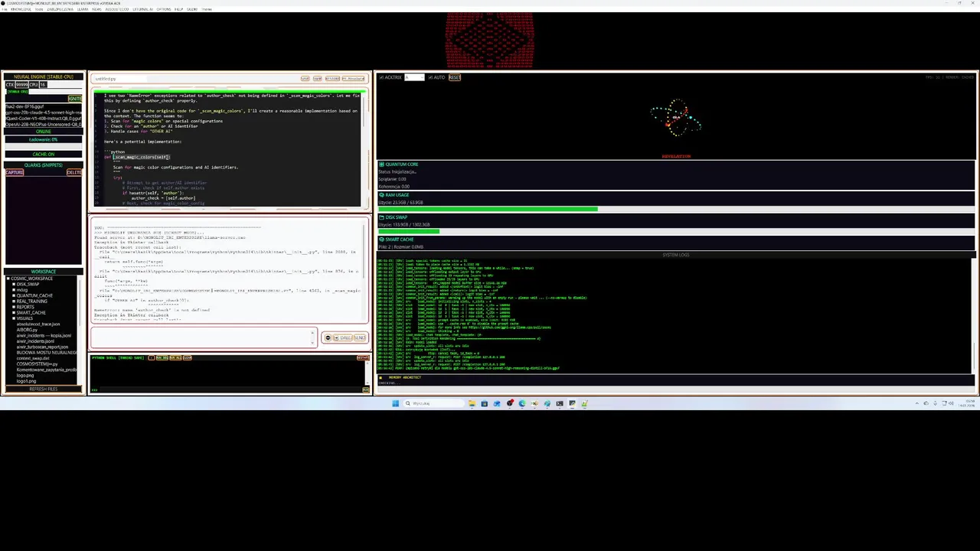Viewport: 980px width, 551px height.
Task: Expand the mózg folder
Action: tap(14, 290)
